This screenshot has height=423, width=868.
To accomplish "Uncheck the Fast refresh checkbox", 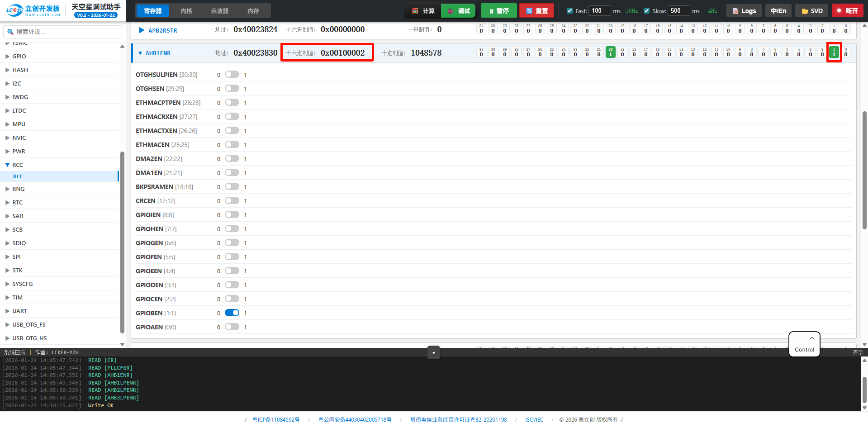I will click(569, 11).
